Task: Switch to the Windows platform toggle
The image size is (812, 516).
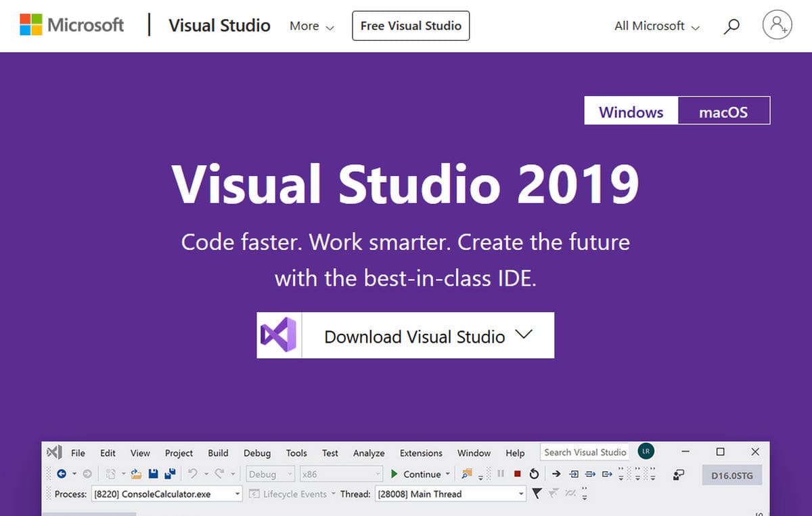Action: [631, 111]
